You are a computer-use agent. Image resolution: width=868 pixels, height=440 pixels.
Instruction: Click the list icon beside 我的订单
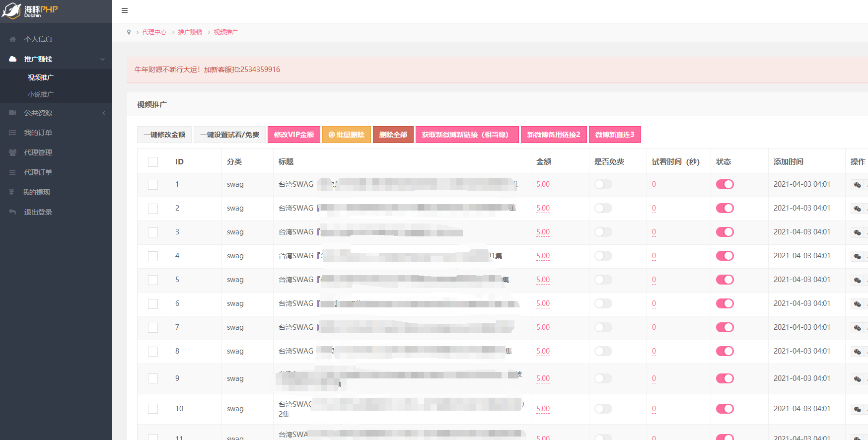pyautogui.click(x=13, y=133)
